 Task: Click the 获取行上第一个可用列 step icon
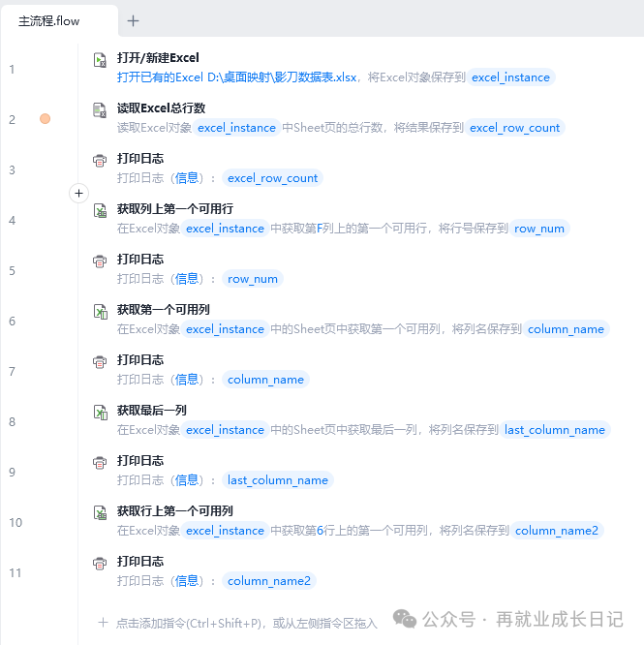[100, 513]
